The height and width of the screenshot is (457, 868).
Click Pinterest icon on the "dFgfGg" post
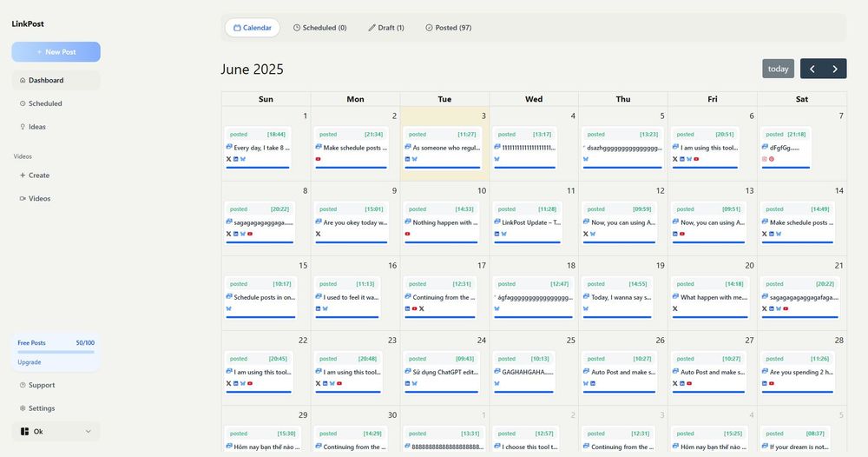(x=772, y=159)
